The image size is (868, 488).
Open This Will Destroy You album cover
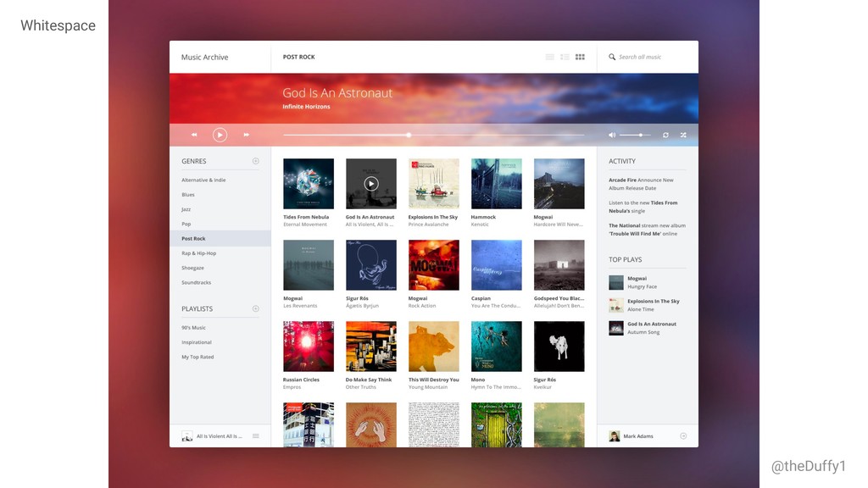(x=434, y=347)
